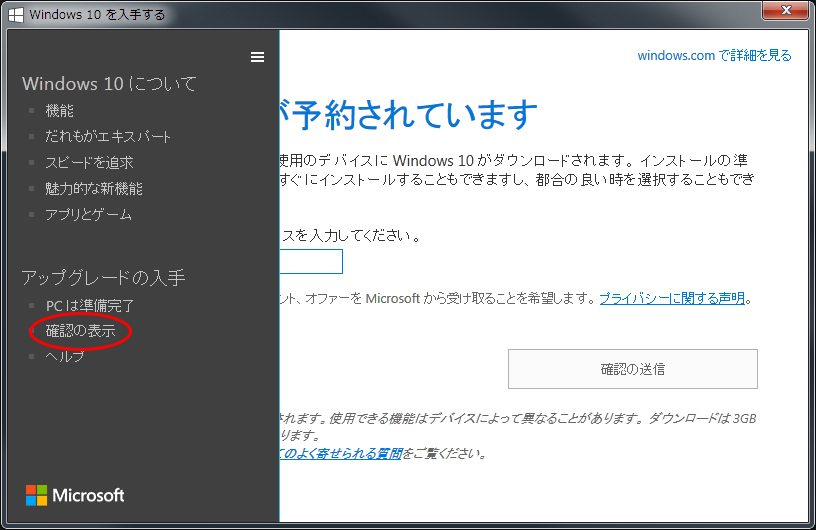The image size is (816, 530).
Task: Click the email address input field
Action: tap(311, 261)
